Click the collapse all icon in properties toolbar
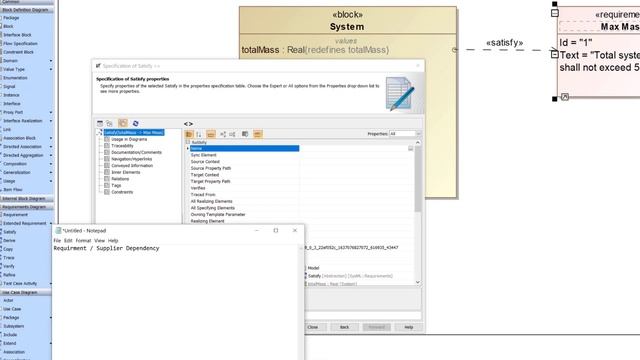The height and width of the screenshot is (360, 640). [x=232, y=134]
